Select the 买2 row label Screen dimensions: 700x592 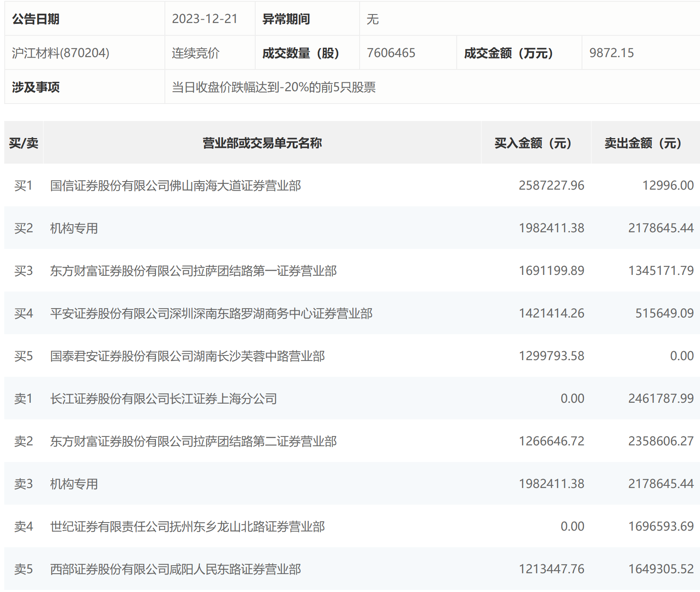point(23,228)
